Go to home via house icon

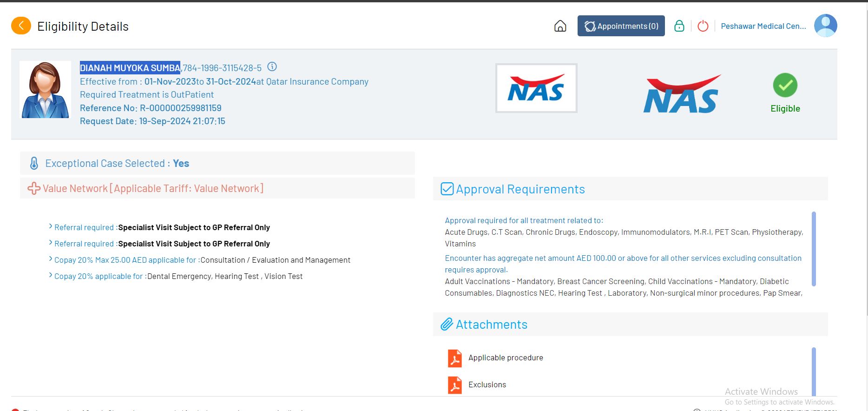point(560,26)
